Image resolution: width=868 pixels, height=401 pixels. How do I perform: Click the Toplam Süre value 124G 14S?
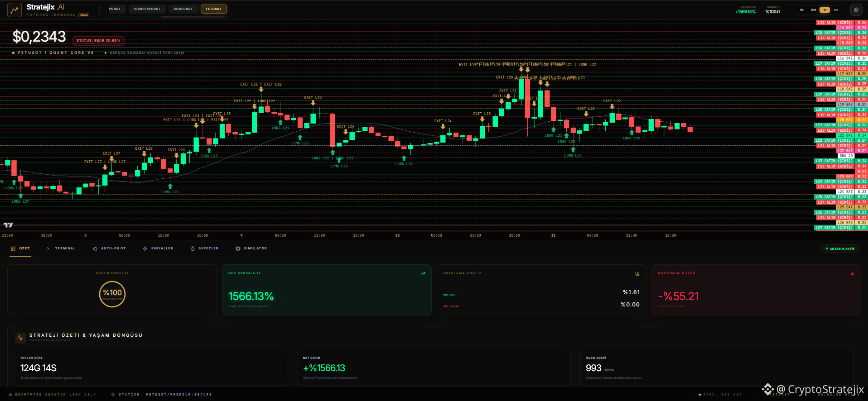coord(39,368)
